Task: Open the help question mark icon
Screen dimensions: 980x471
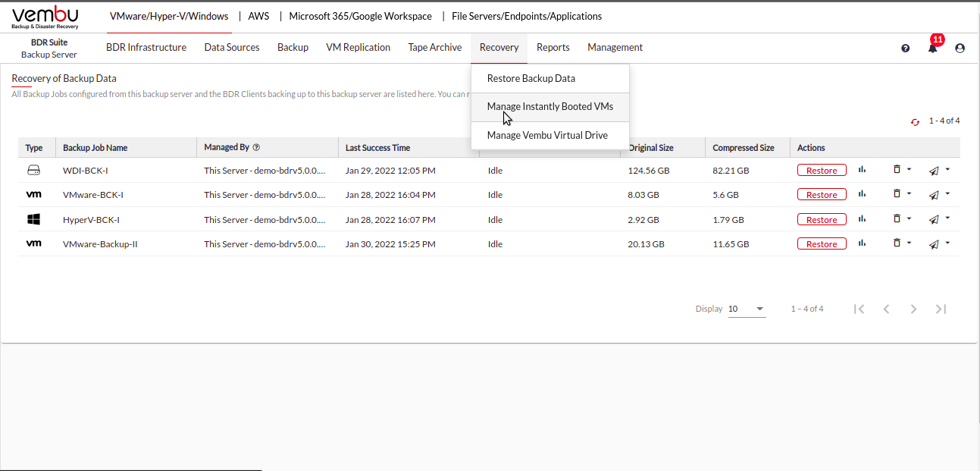Action: click(x=905, y=48)
